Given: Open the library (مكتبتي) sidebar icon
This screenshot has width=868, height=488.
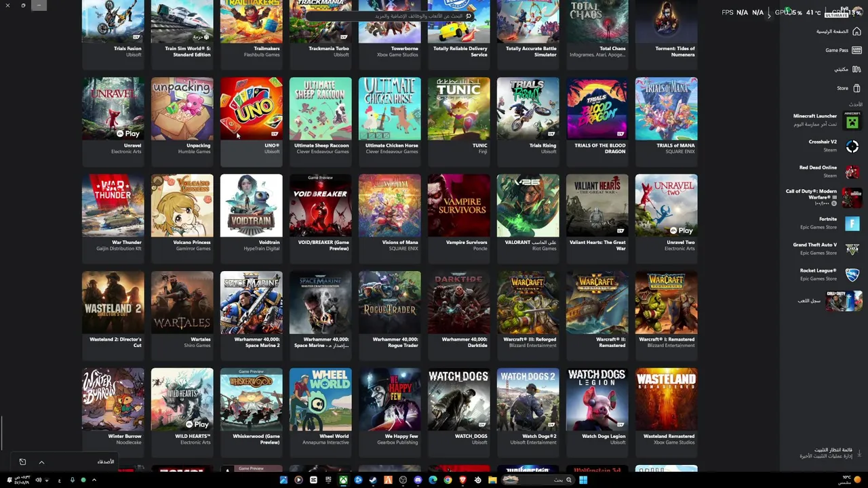Looking at the screenshot, I should (856, 69).
